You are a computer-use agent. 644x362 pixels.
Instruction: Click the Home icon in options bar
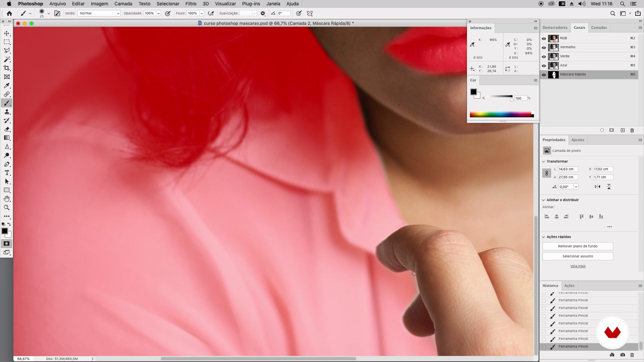pos(9,13)
